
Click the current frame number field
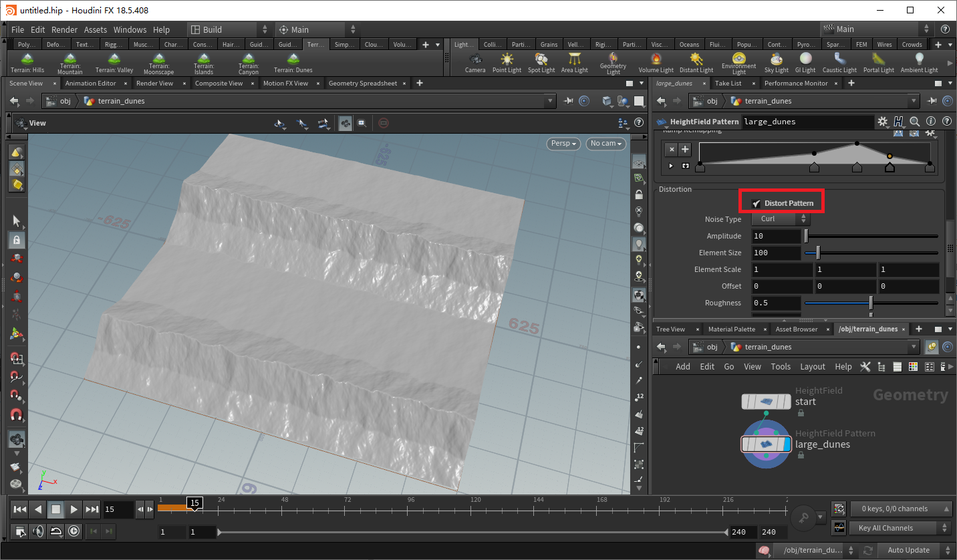118,509
